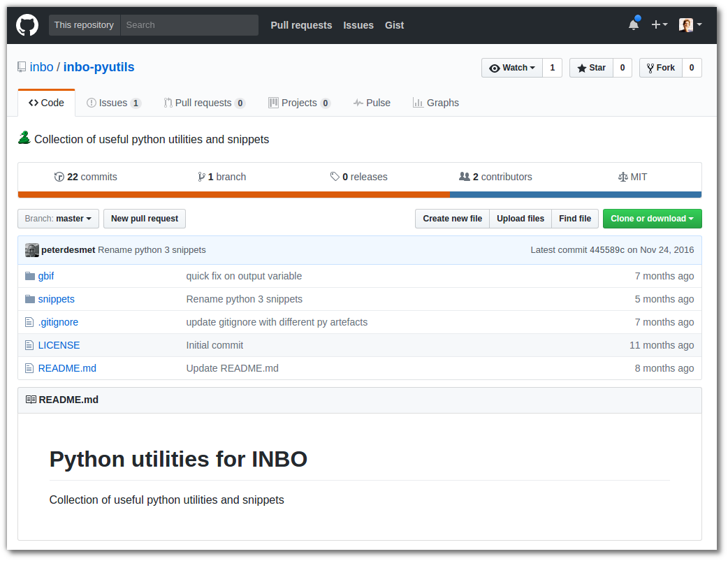The width and height of the screenshot is (728, 561).
Task: Click New pull request button
Action: pyautogui.click(x=145, y=219)
